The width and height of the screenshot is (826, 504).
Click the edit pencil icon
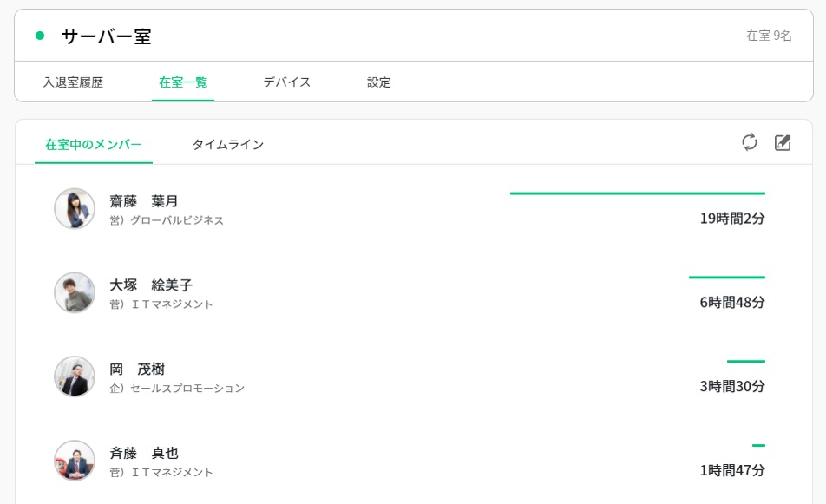[783, 142]
